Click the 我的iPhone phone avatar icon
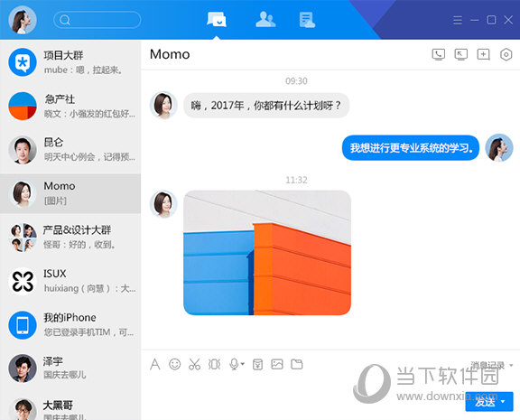This screenshot has height=420, width=520. coord(23,325)
